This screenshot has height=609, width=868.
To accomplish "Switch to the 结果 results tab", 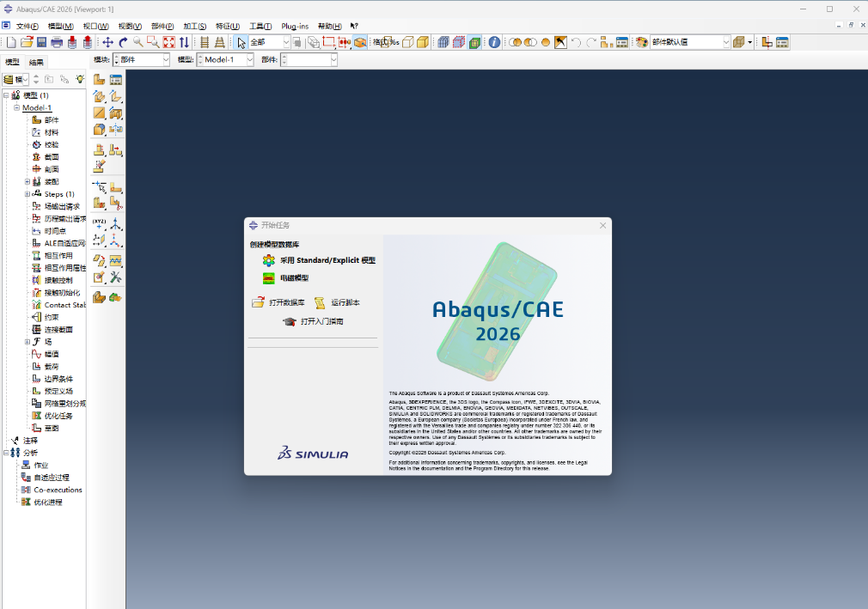I will [x=36, y=62].
